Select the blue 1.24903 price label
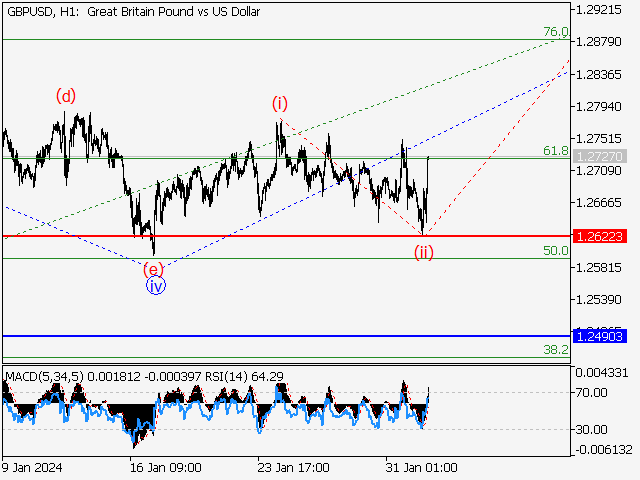This screenshot has width=640, height=480. pos(600,336)
